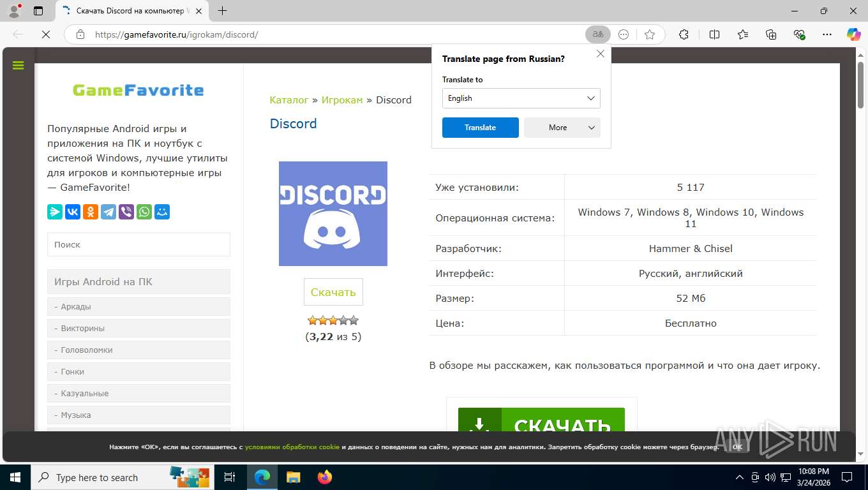Click the Поиск search field
Image resolution: width=868 pixels, height=490 pixels.
(x=138, y=244)
